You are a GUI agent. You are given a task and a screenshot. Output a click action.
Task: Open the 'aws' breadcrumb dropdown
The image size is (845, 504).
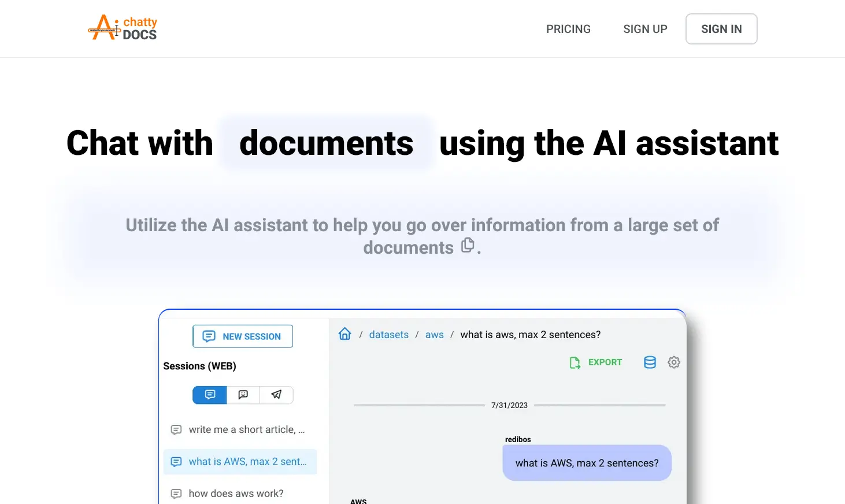[435, 334]
